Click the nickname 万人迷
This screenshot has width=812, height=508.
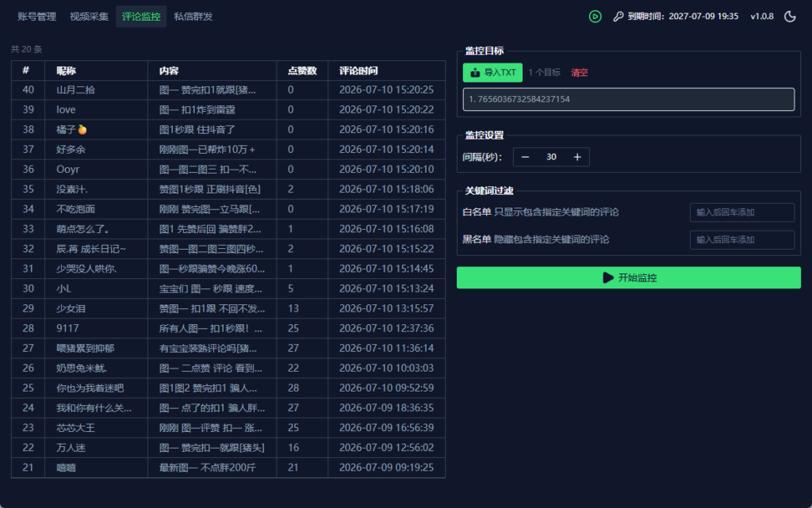pos(71,448)
